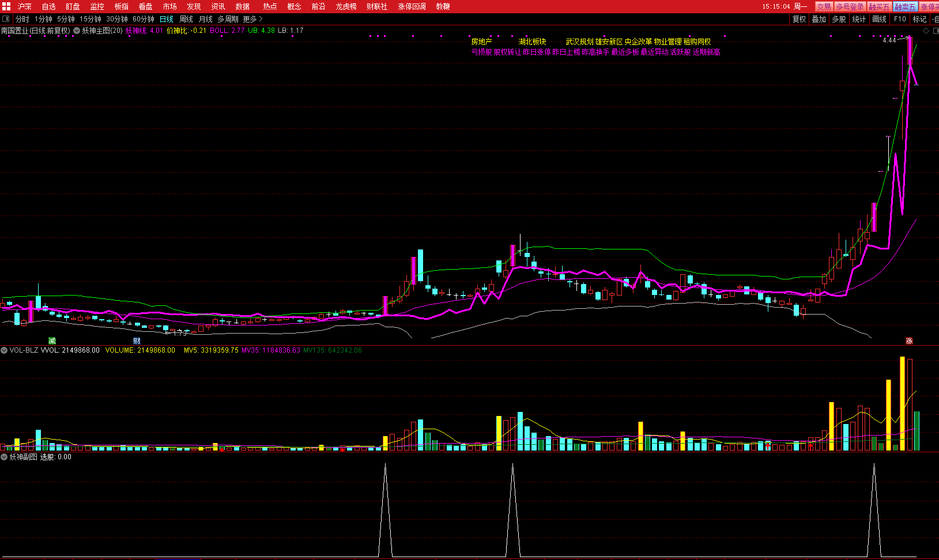Expand 妖神副图 sub-indicator dropdown
Viewport: 939px width, 560px height.
click(x=4, y=457)
